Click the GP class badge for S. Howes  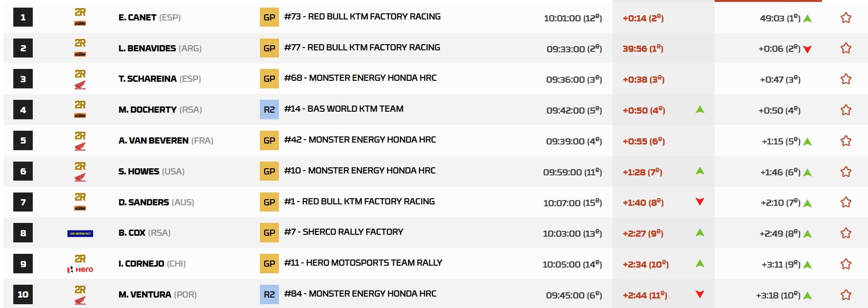pos(269,171)
